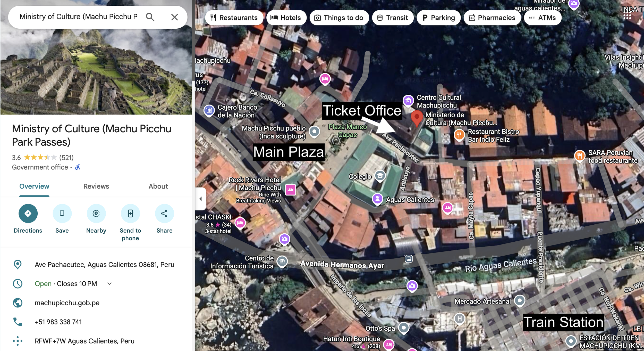This screenshot has width=644, height=351.
Task: Click the Save bookmark icon
Action: (62, 213)
